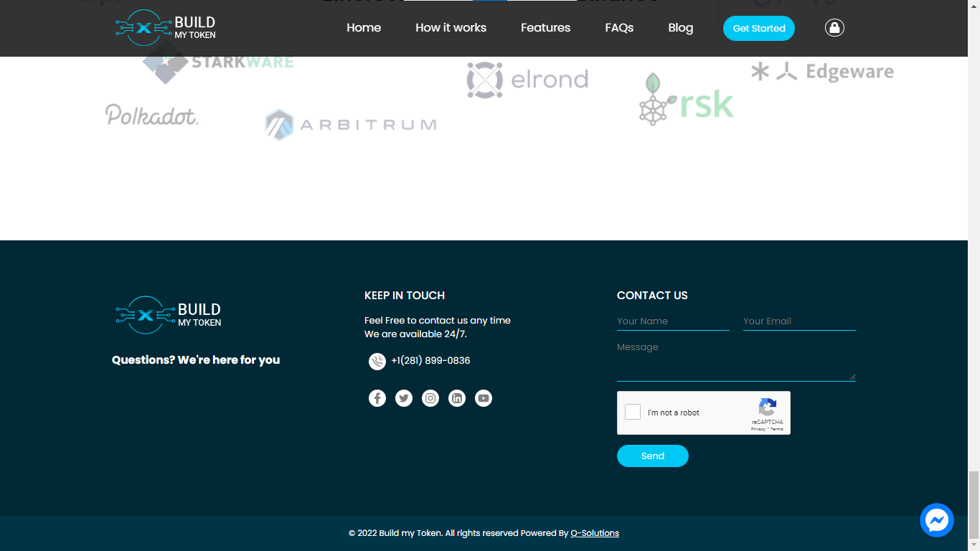The width and height of the screenshot is (980, 551).
Task: Check the I'm not a robot box
Action: click(633, 412)
